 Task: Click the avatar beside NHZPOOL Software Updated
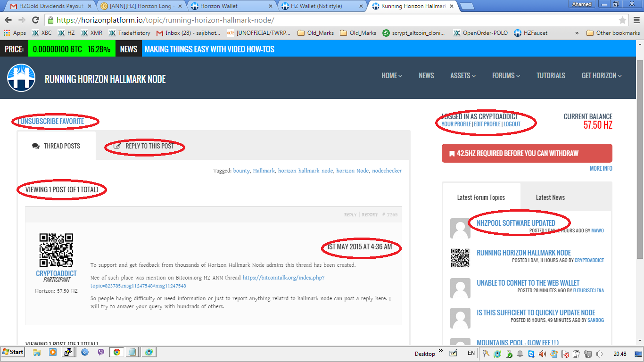pyautogui.click(x=460, y=228)
